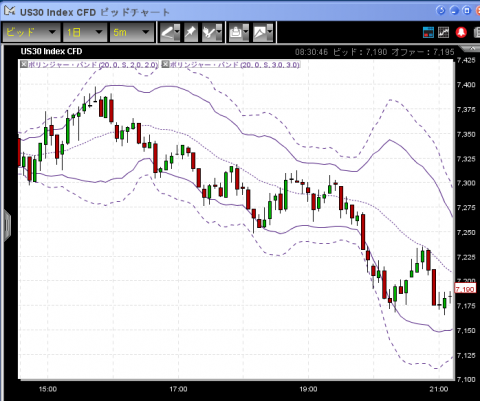Image resolution: width=480 pixels, height=401 pixels.
Task: Click the refresh button in title bar
Action: [441, 11]
